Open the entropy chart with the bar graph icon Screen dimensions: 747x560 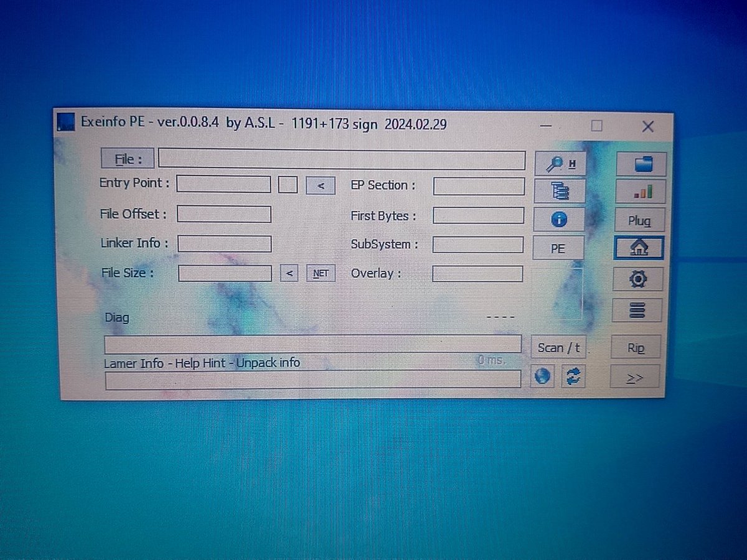tap(640, 191)
